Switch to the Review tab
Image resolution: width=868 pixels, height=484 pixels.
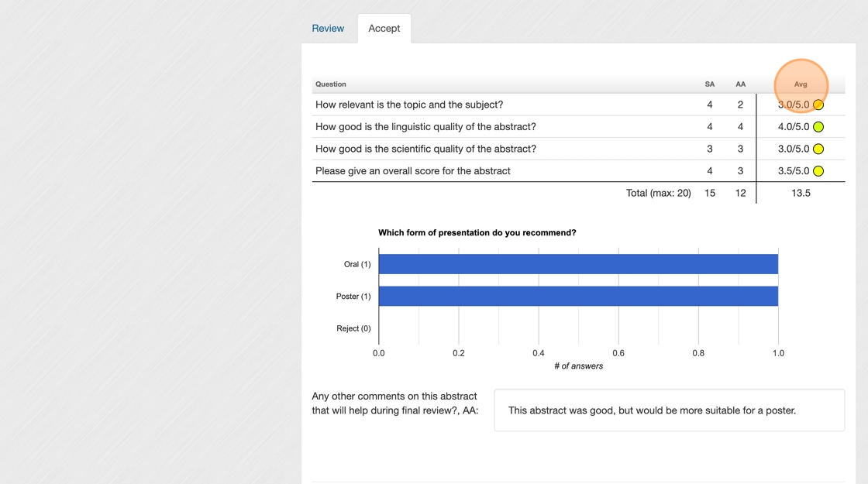(328, 29)
